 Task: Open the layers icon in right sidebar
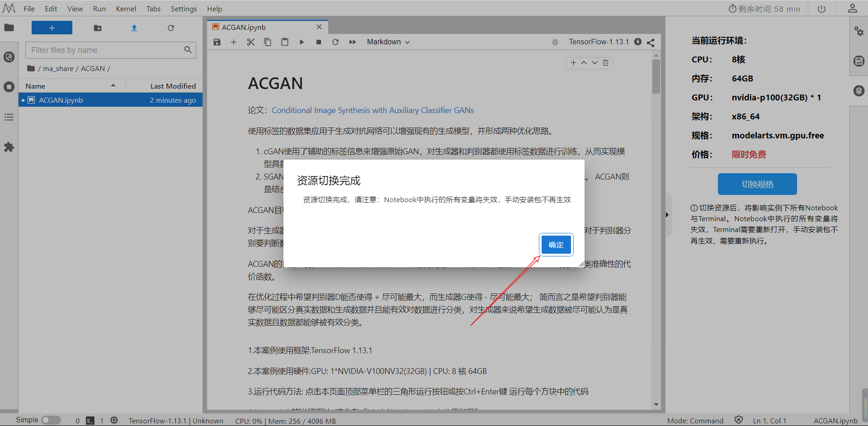click(859, 91)
